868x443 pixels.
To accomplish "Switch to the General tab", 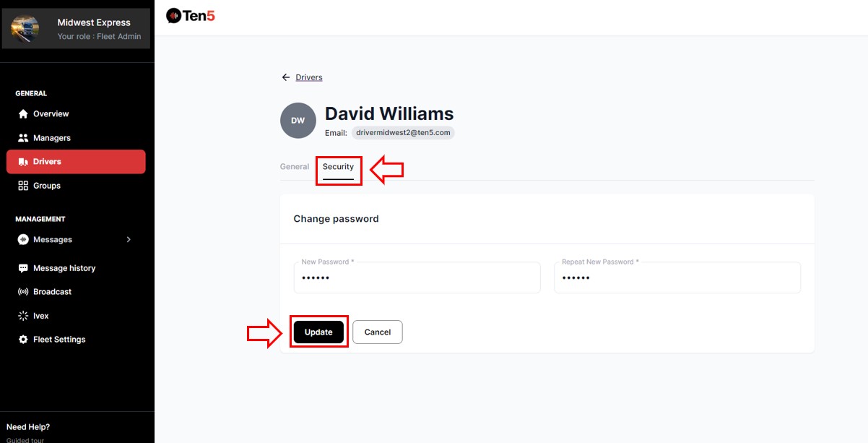I will coord(295,167).
